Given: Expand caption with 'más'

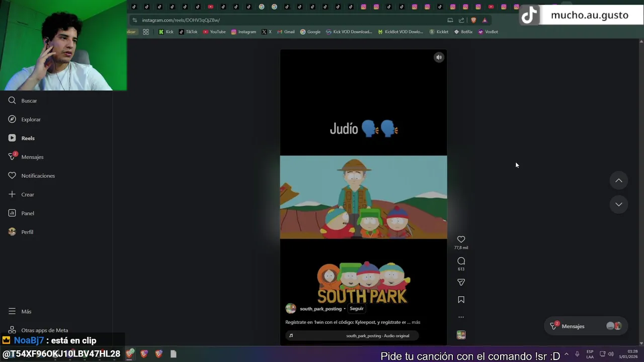Looking at the screenshot, I should tap(416, 322).
